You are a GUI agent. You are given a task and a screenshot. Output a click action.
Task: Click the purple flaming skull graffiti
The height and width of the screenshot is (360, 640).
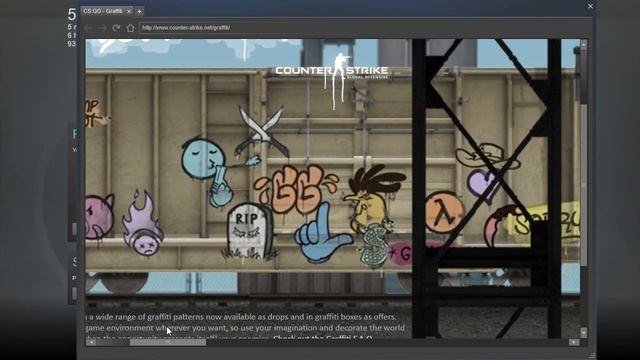point(143,223)
